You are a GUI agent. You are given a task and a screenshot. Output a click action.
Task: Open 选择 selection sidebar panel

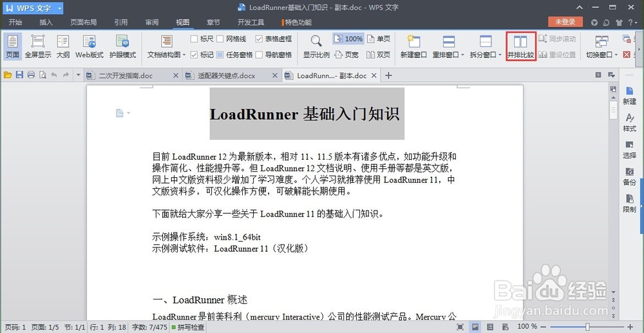pyautogui.click(x=629, y=149)
